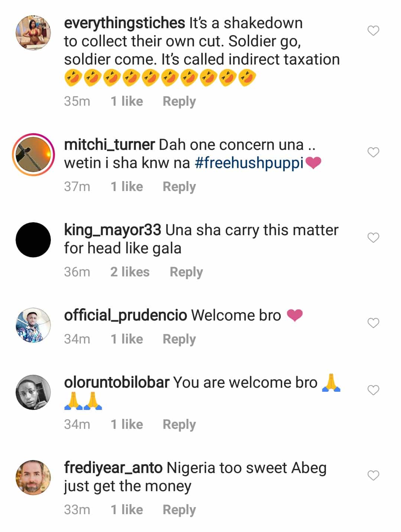Open the #freehushpuppi hashtag
Screen dimensions: 401x532
249,163
